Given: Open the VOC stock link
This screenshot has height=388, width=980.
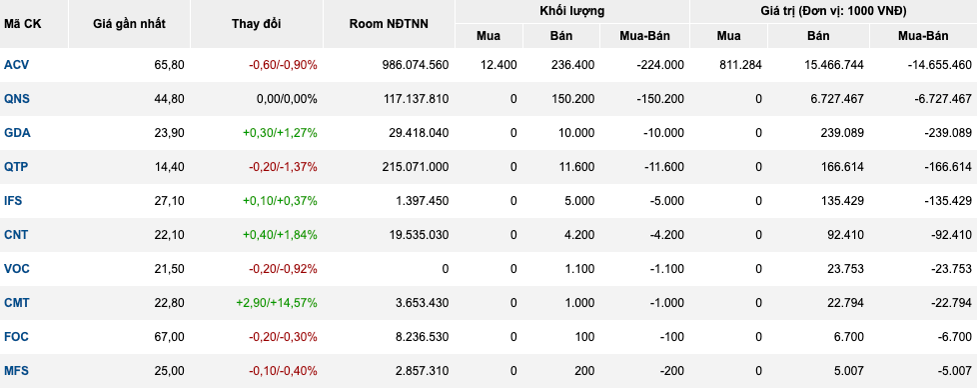Looking at the screenshot, I should point(17,268).
